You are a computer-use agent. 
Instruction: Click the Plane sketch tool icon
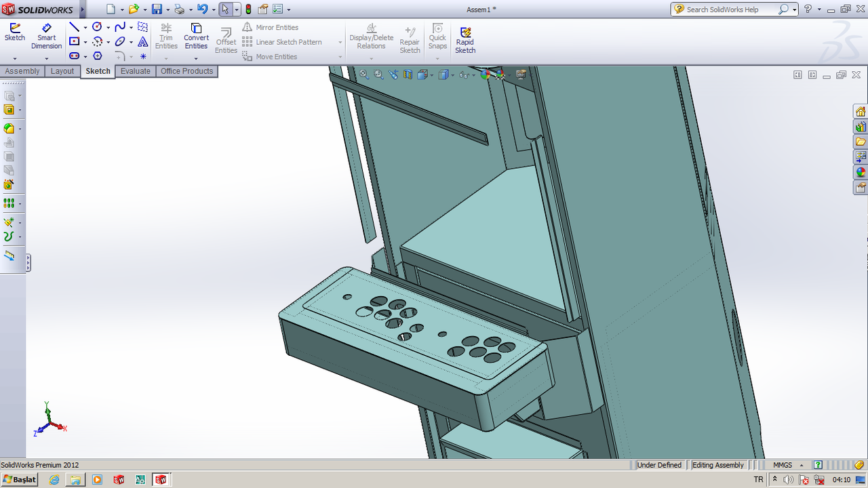142,27
